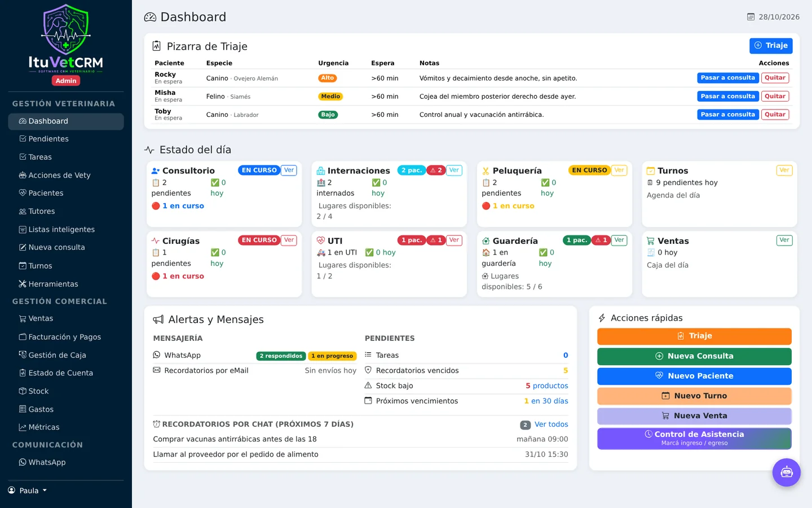Viewport: 812px width, 508px height.
Task: Click Ver on the UTI card
Action: pyautogui.click(x=454, y=240)
